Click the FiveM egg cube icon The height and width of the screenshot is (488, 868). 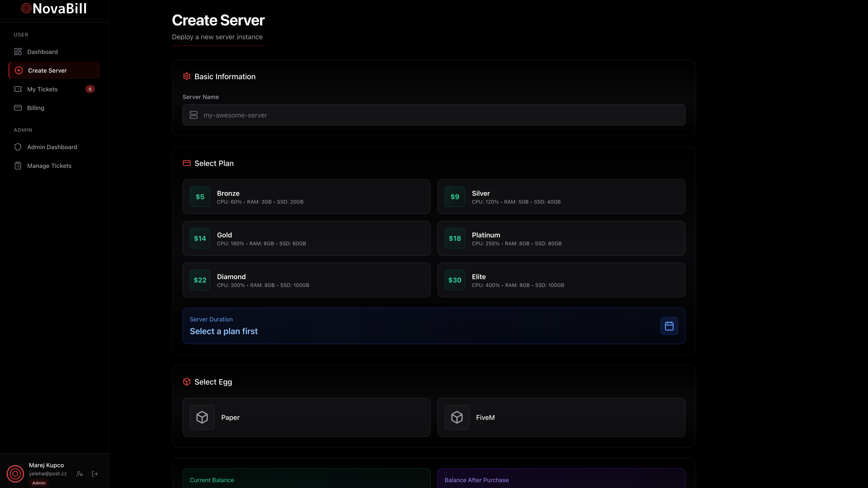[x=457, y=417]
